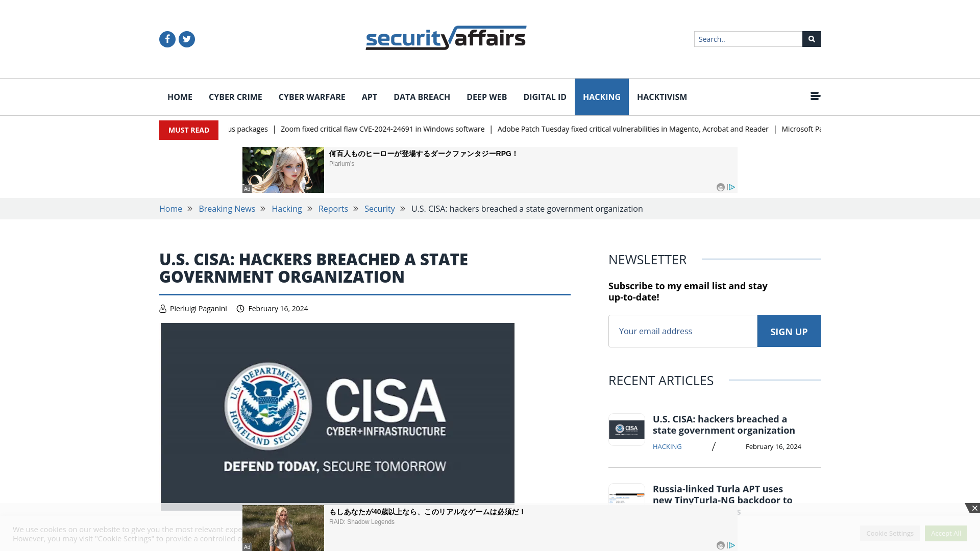Open the HACKING navigation tab
The width and height of the screenshot is (980, 551).
(602, 97)
